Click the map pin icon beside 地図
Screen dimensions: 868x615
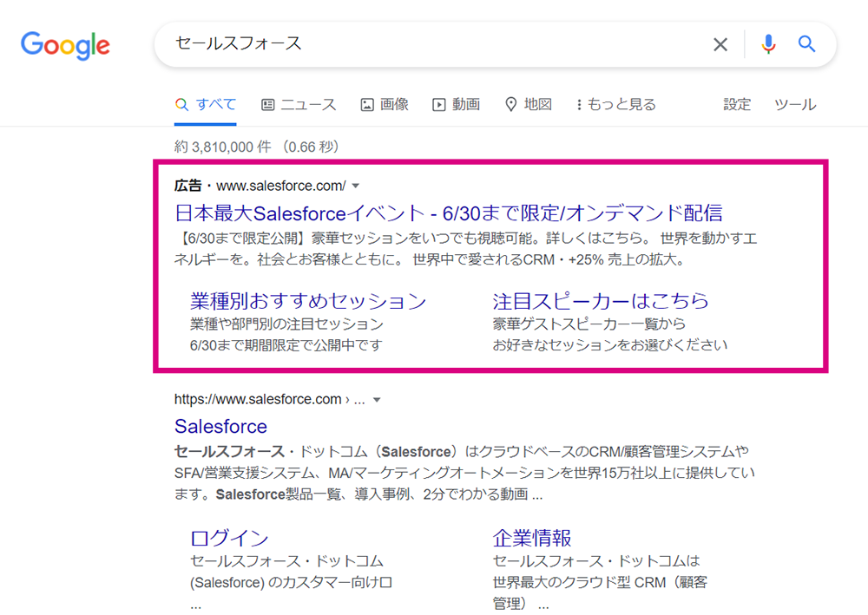511,105
